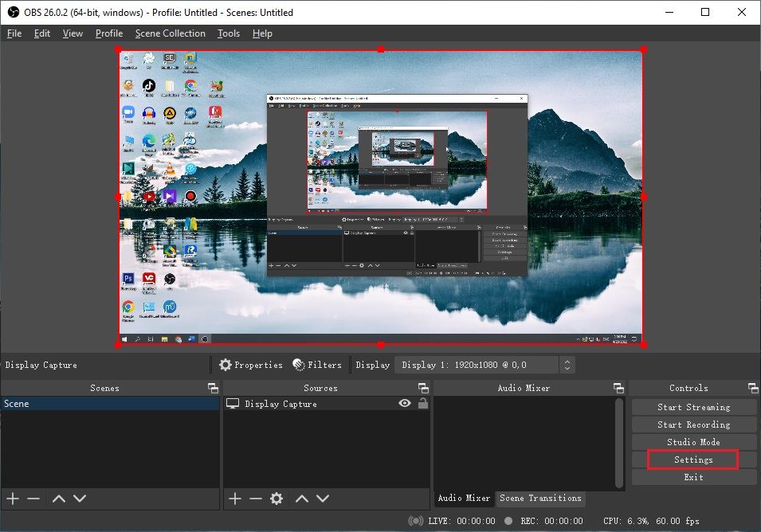Click the Audio Mixer vertical scrollbar
The image size is (761, 532).
pyautogui.click(x=619, y=442)
